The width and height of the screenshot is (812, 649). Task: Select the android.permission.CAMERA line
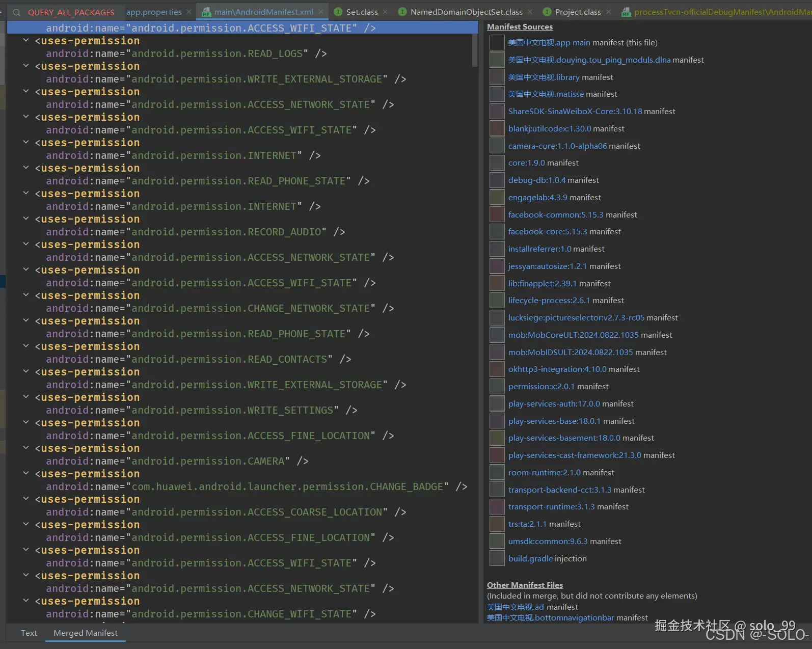177,461
